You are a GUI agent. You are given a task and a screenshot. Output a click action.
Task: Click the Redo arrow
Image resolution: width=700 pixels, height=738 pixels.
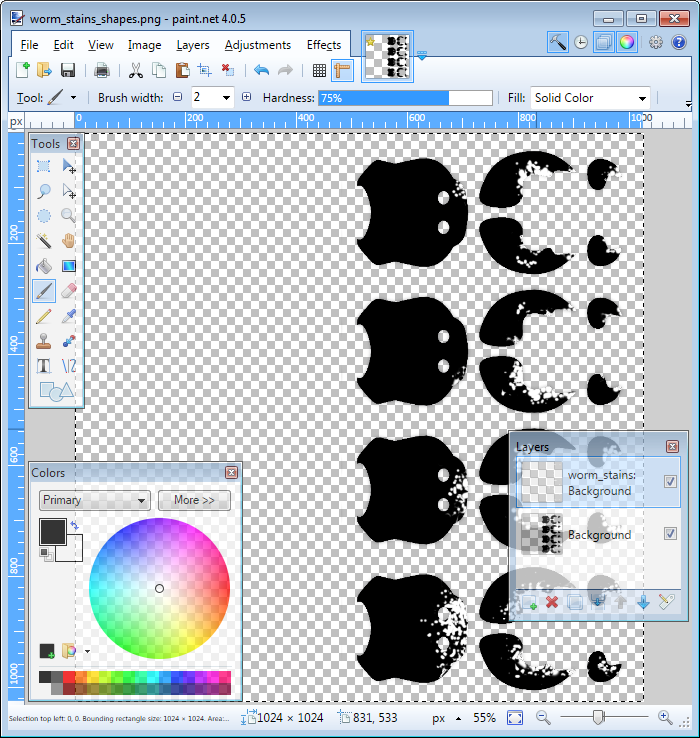(x=285, y=70)
